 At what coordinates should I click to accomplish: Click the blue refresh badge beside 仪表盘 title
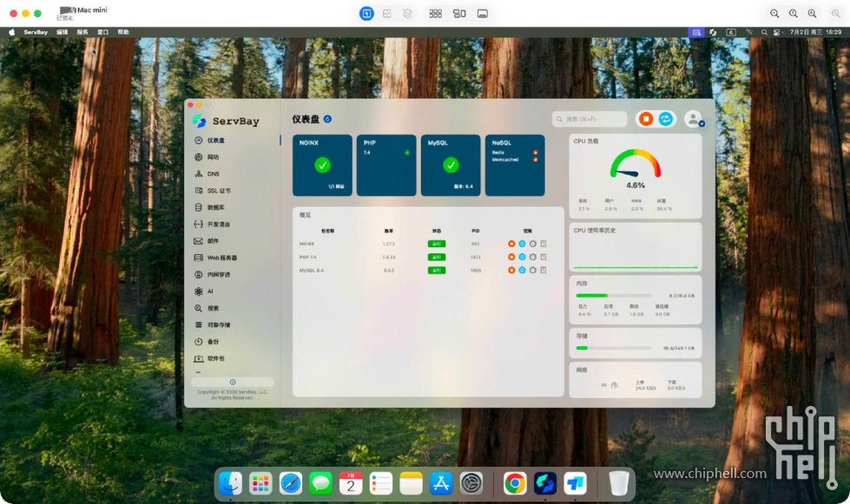click(327, 119)
